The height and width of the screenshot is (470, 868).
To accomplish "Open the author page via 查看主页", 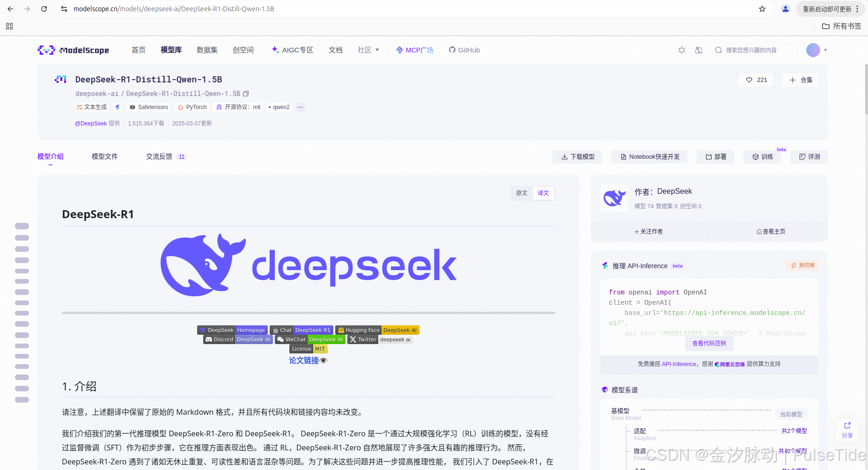I will [771, 231].
